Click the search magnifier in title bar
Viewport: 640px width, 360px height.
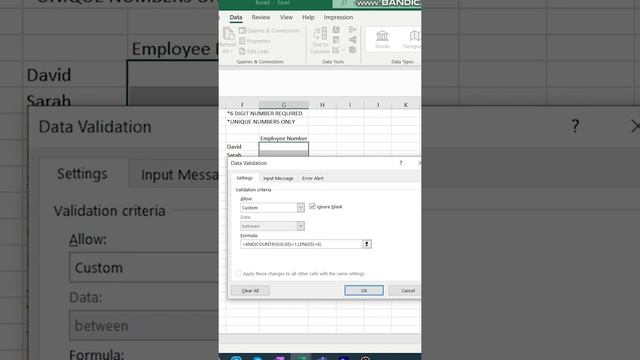(x=344, y=3)
